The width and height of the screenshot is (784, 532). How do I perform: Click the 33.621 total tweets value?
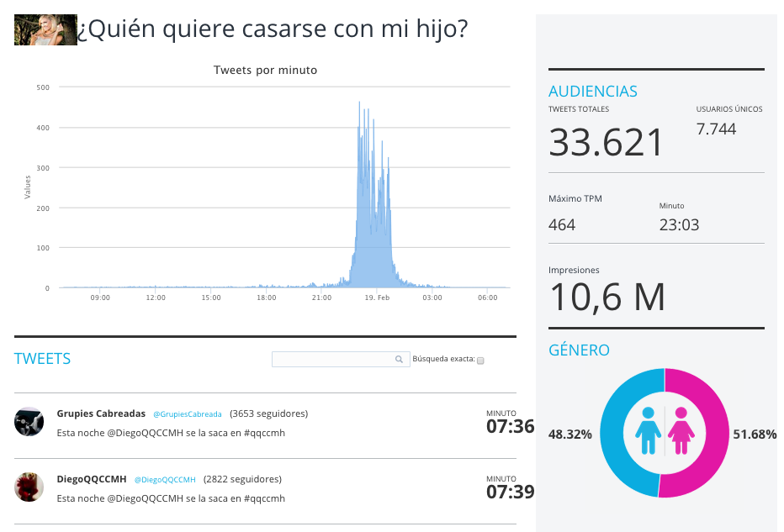click(606, 143)
